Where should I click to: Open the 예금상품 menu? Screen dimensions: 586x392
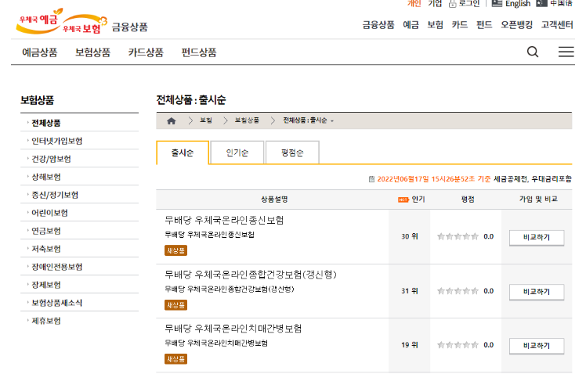pos(40,52)
